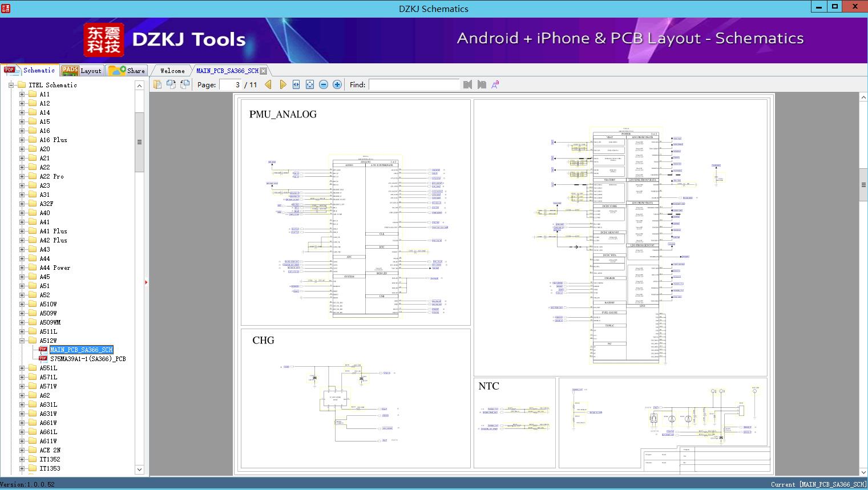868x490 pixels.
Task: Open S75MA39A1-1(SA366)_PCB schematic file
Action: (x=88, y=358)
